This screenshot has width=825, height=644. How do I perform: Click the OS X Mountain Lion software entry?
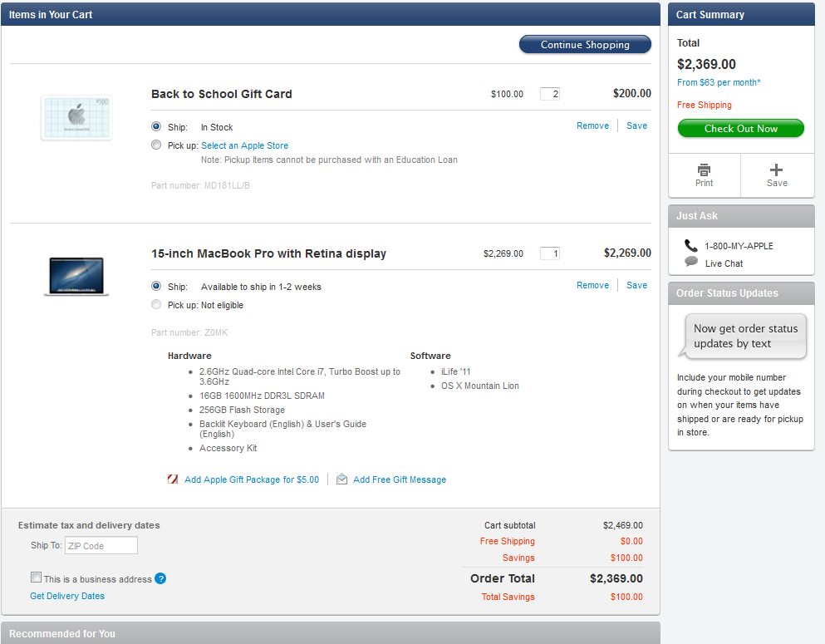coord(480,386)
